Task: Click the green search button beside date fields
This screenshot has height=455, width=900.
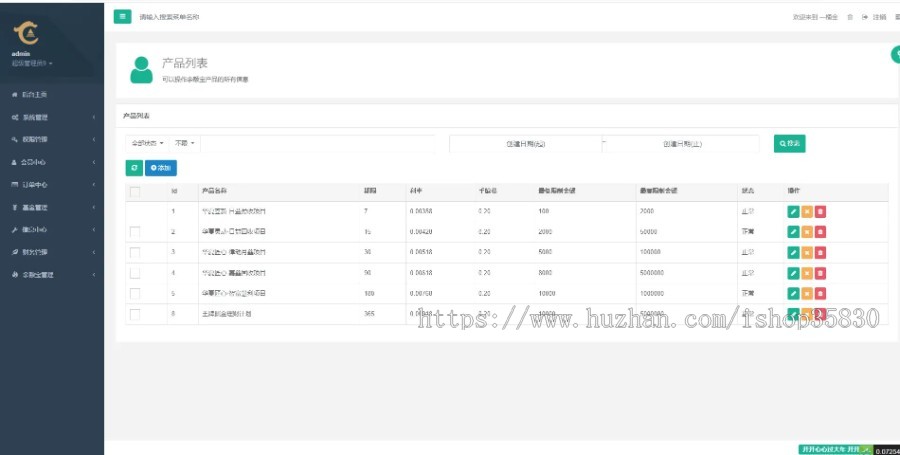Action: pos(789,143)
